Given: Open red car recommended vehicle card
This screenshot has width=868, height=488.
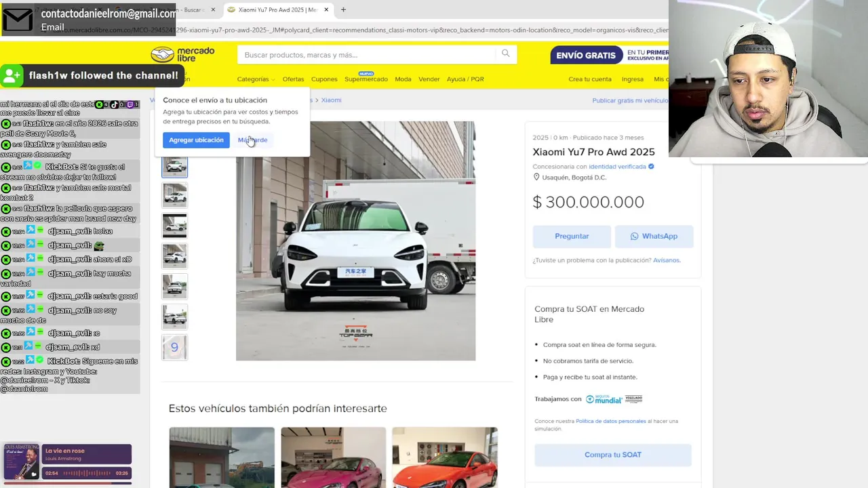Looking at the screenshot, I should point(444,457).
